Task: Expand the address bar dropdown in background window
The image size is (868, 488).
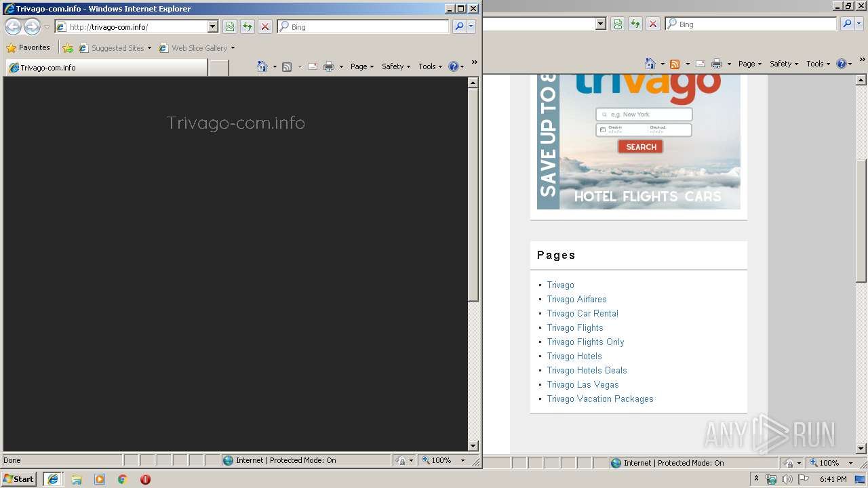Action: (600, 24)
